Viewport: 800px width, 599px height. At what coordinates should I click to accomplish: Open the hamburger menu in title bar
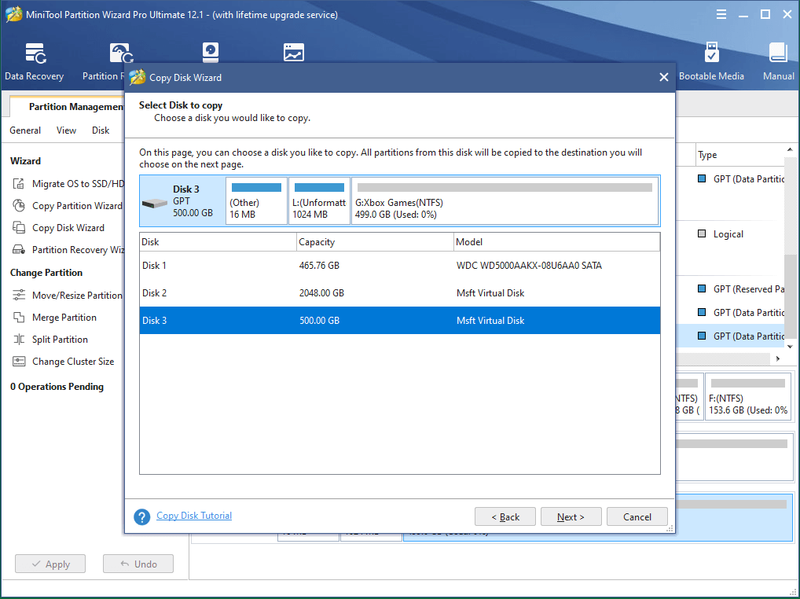pyautogui.click(x=721, y=14)
